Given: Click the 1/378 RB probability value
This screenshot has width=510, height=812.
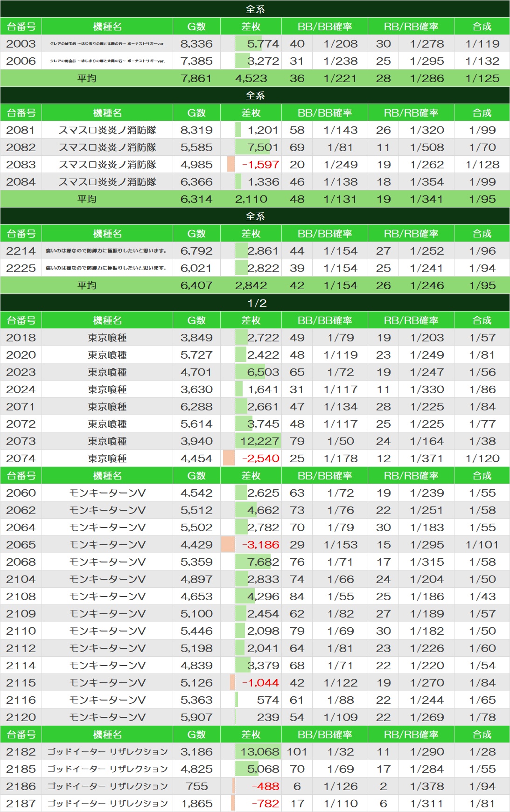Looking at the screenshot, I should click(427, 786).
